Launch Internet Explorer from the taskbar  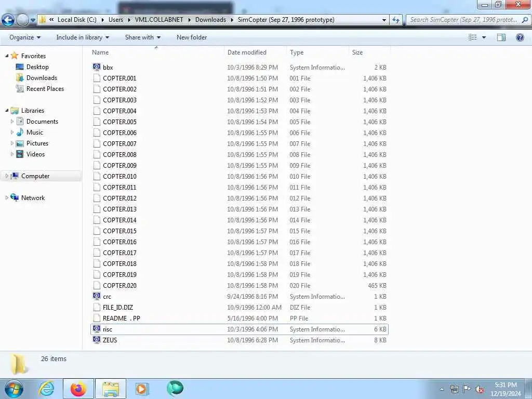[x=46, y=389]
